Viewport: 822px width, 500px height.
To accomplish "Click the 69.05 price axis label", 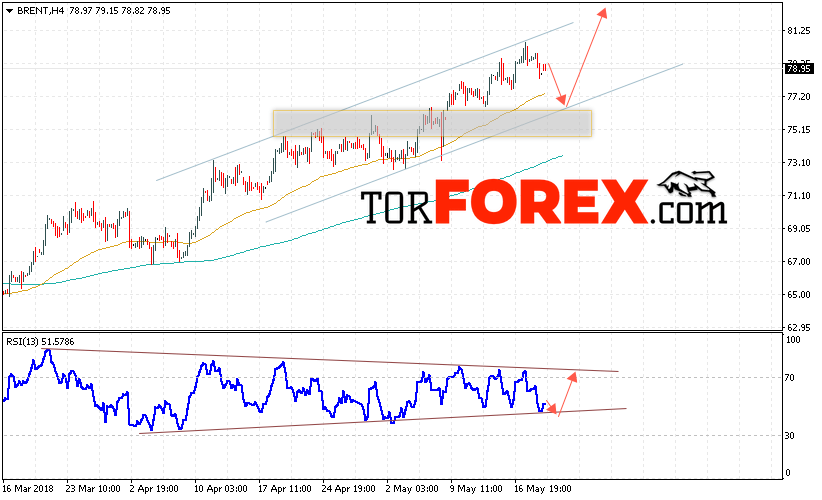I will [x=798, y=229].
